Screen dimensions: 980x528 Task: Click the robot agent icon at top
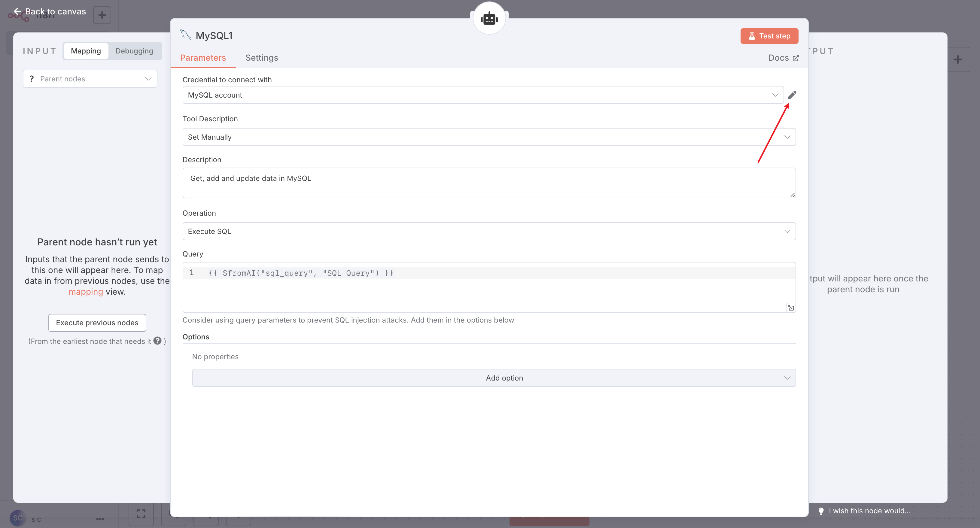[x=489, y=18]
